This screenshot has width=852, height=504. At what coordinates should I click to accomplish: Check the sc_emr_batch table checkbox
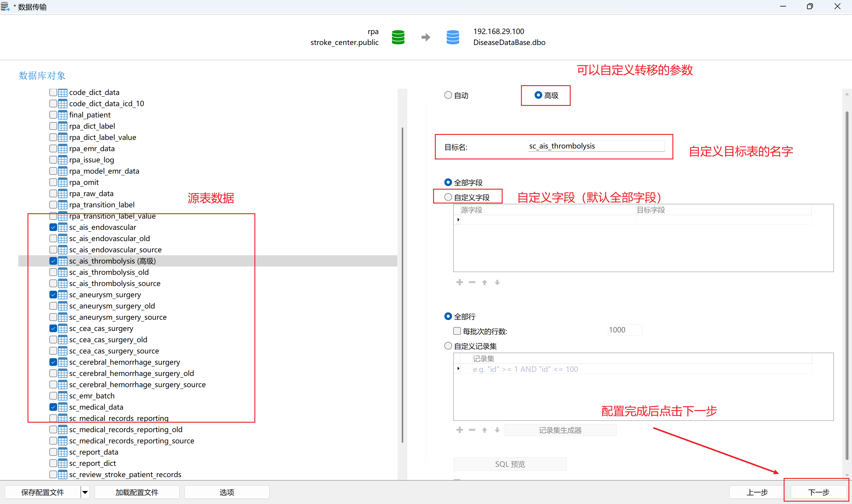(53, 396)
